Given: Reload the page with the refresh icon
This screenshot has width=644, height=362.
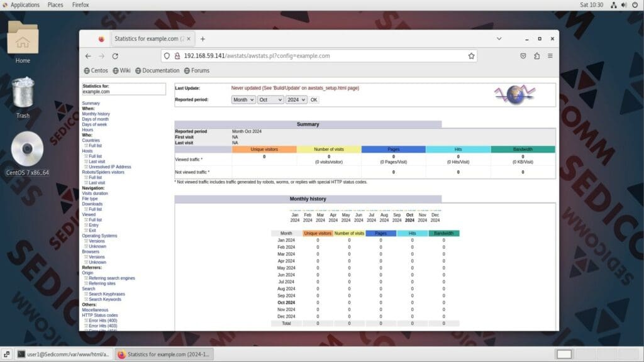Looking at the screenshot, I should (114, 55).
